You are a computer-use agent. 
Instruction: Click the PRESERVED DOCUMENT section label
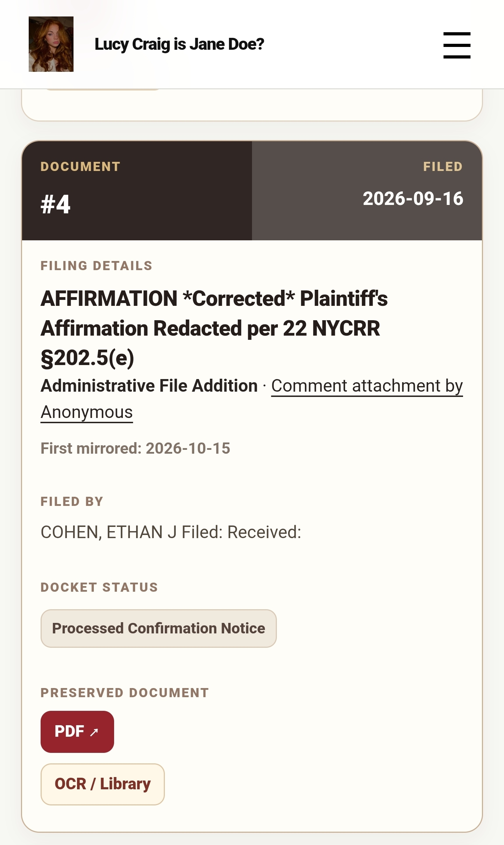click(x=125, y=693)
